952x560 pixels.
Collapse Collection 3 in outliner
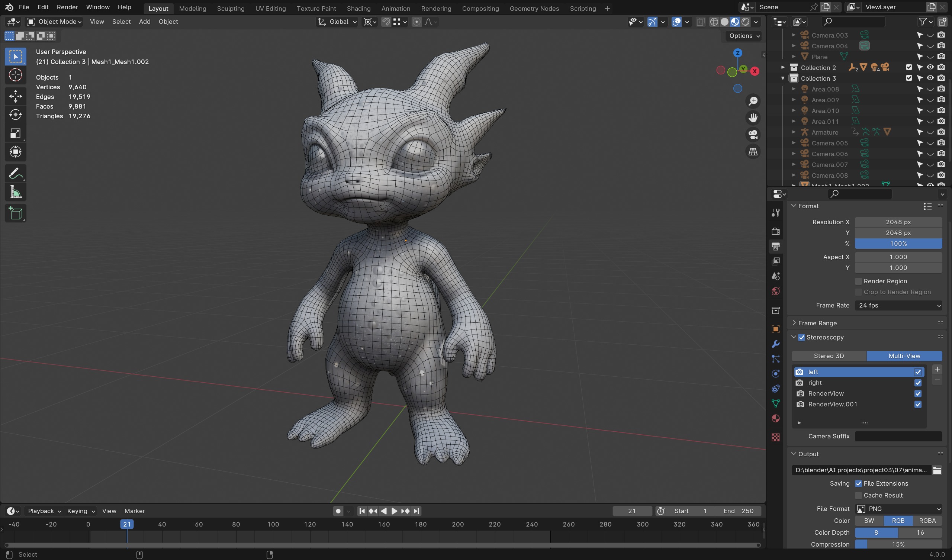click(783, 78)
